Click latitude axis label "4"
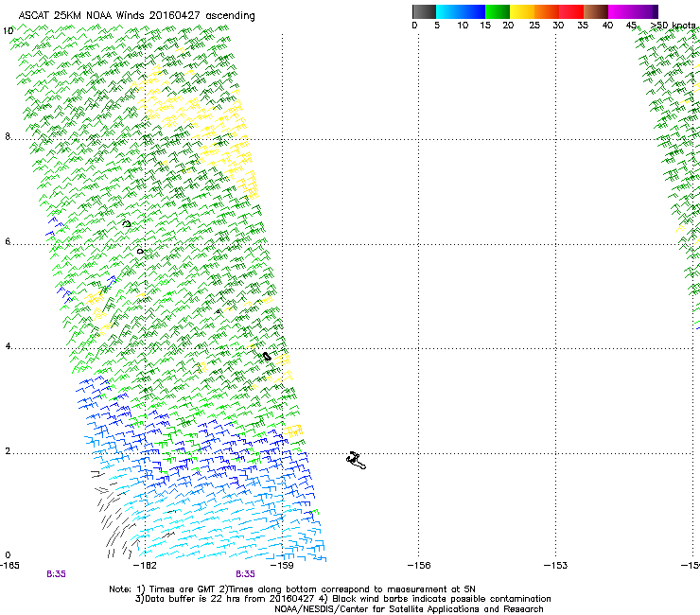The width and height of the screenshot is (700, 615). click(x=8, y=346)
